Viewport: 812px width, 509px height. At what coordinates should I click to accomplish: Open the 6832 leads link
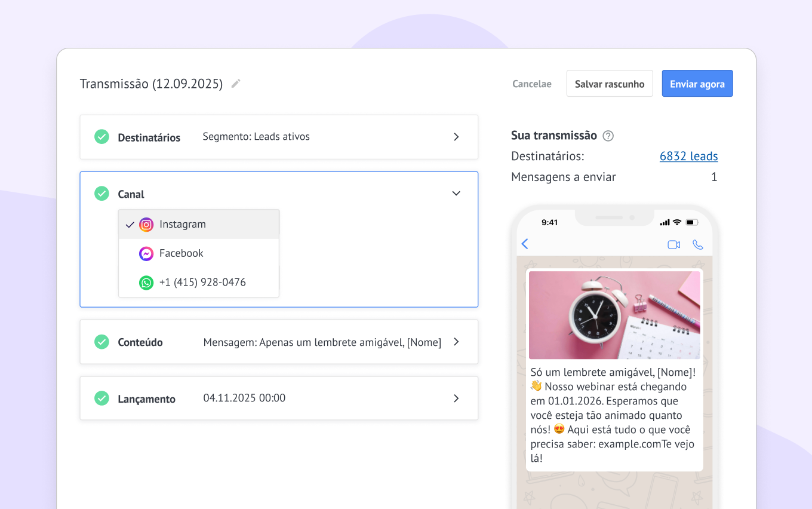(x=688, y=157)
